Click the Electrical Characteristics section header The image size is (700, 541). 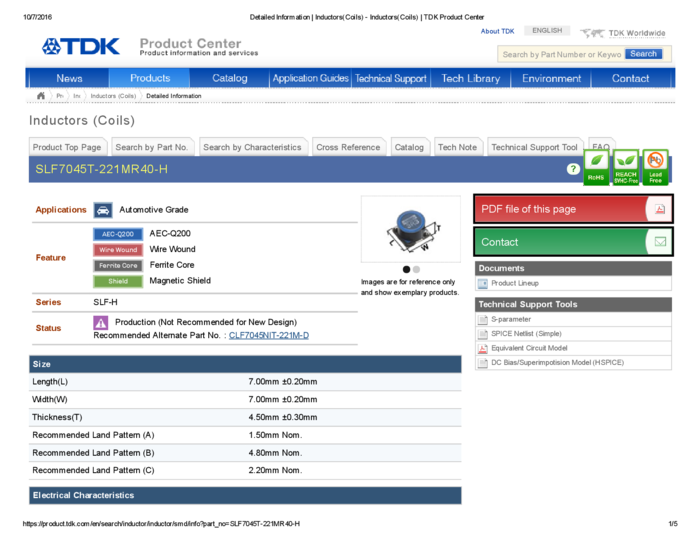[x=245, y=495]
